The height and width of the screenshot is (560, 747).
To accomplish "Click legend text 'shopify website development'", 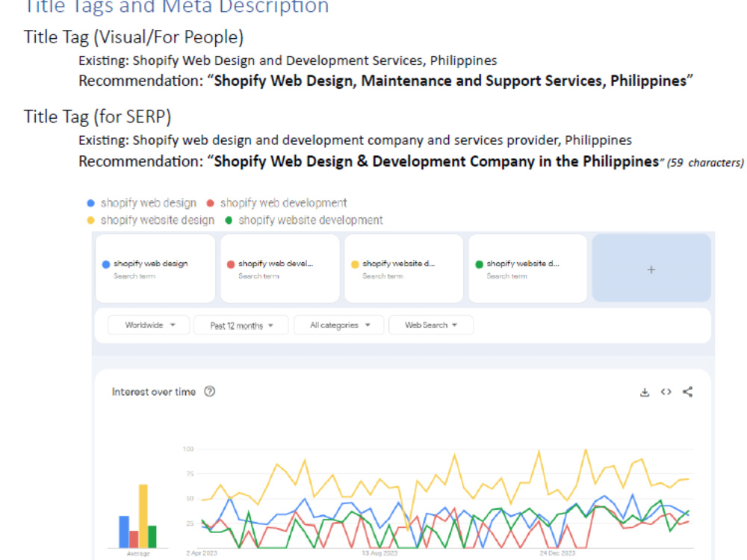I will [310, 220].
